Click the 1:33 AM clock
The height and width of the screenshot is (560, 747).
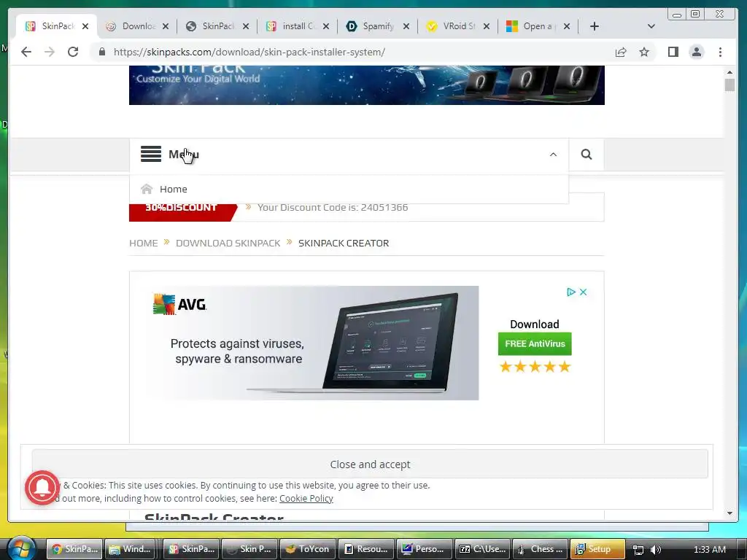click(709, 550)
